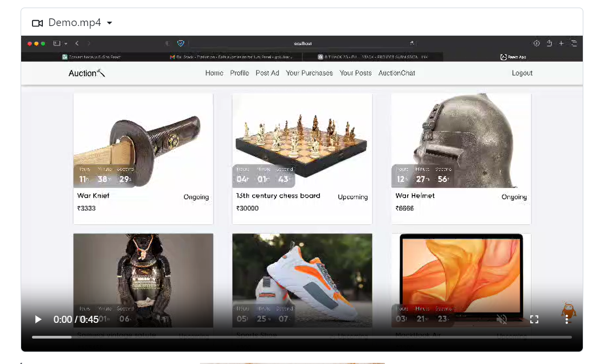
Task: Click the Upcoming status on the chess board card
Action: tap(353, 197)
